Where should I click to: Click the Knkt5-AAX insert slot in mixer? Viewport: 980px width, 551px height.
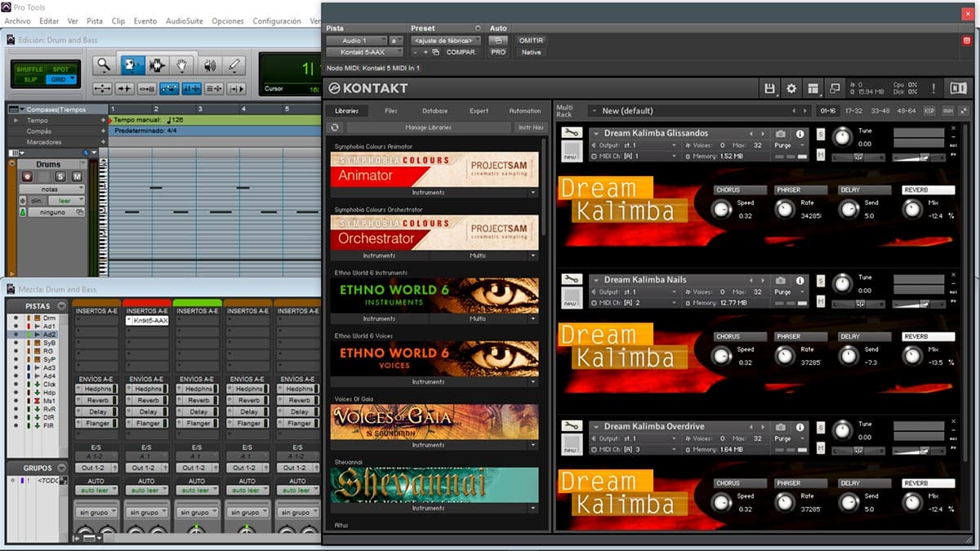[148, 321]
